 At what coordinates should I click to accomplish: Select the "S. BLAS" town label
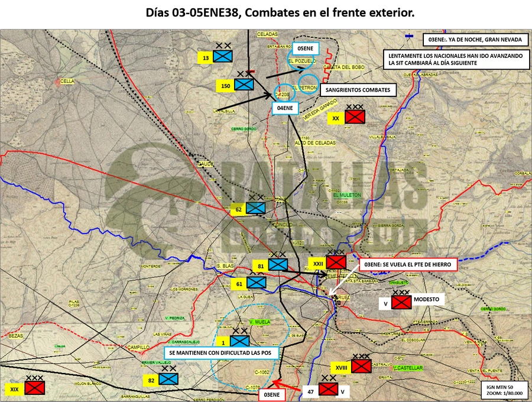coord(225,266)
